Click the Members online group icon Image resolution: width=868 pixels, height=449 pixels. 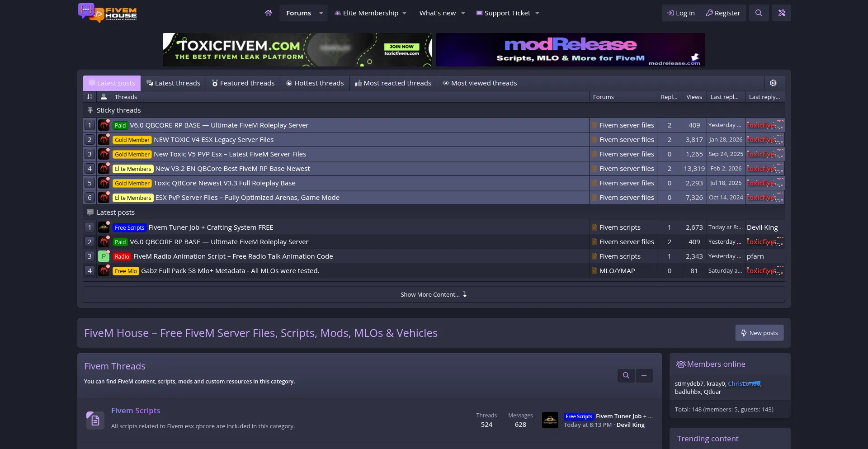(x=681, y=364)
